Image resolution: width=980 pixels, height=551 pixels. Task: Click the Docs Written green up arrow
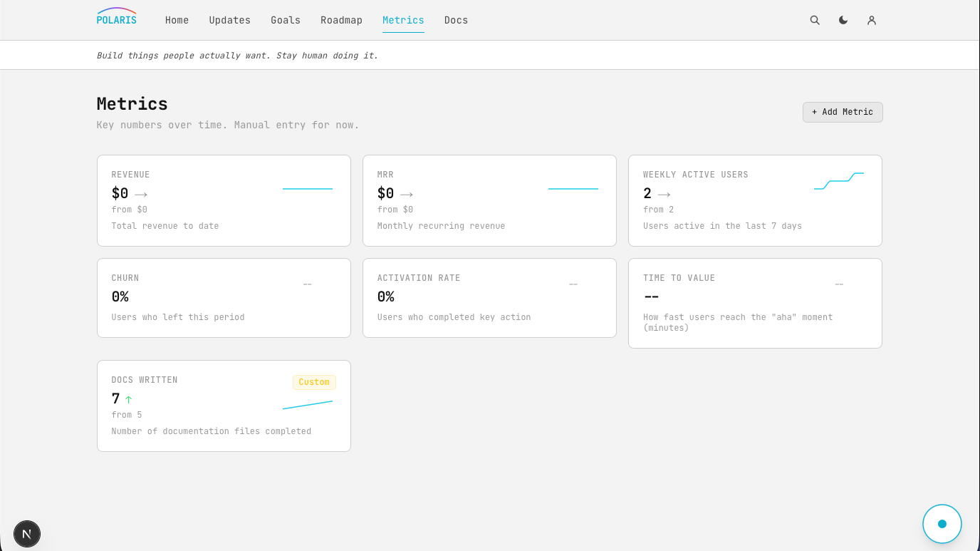pyautogui.click(x=129, y=399)
